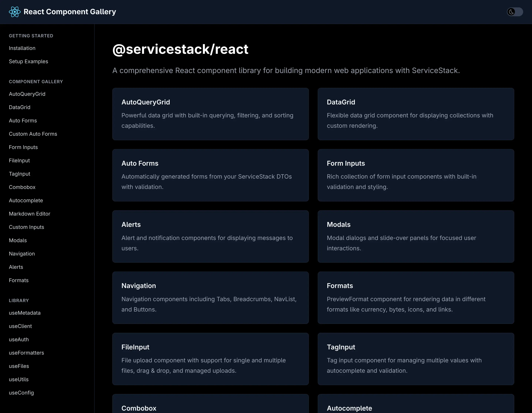Open Custom Auto Forms documentation
The height and width of the screenshot is (413, 532).
(x=33, y=134)
